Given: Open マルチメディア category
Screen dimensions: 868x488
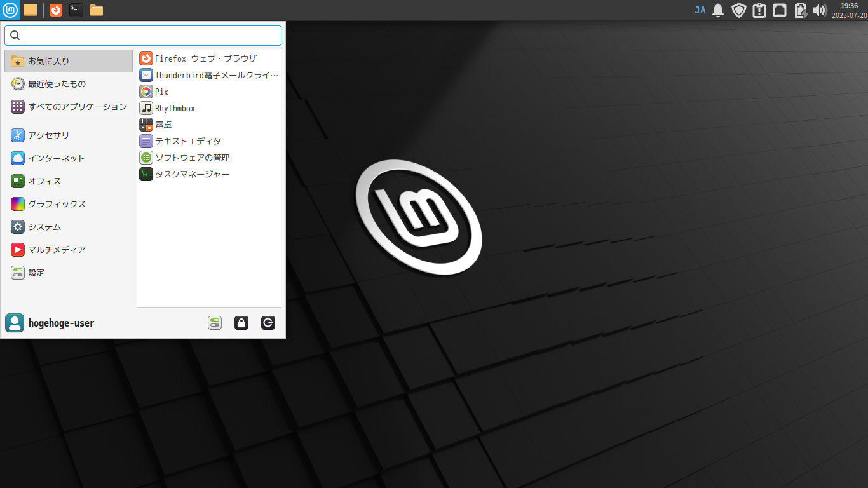Looking at the screenshot, I should pyautogui.click(x=69, y=250).
